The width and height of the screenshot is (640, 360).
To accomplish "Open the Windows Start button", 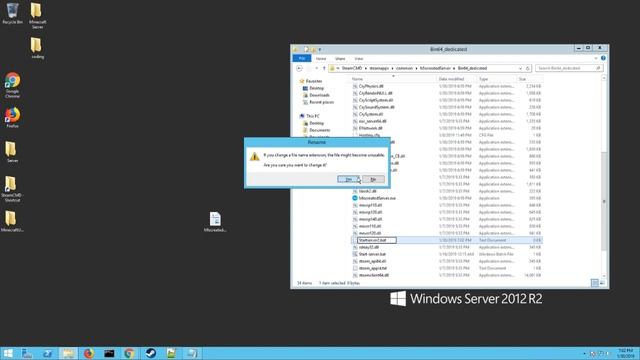I will click(8, 353).
